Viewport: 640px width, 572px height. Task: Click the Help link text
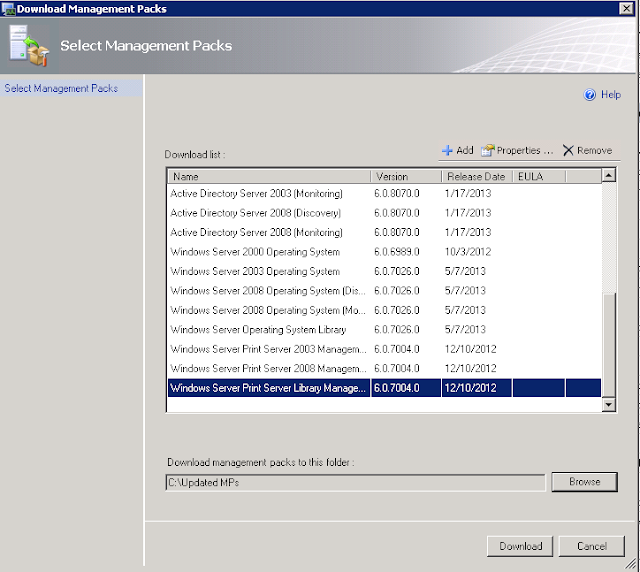pyautogui.click(x=611, y=95)
